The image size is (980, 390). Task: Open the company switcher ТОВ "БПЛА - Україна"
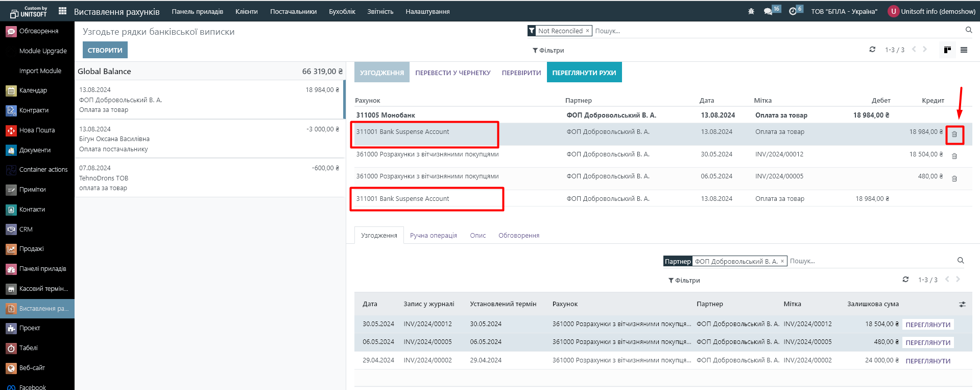click(844, 11)
